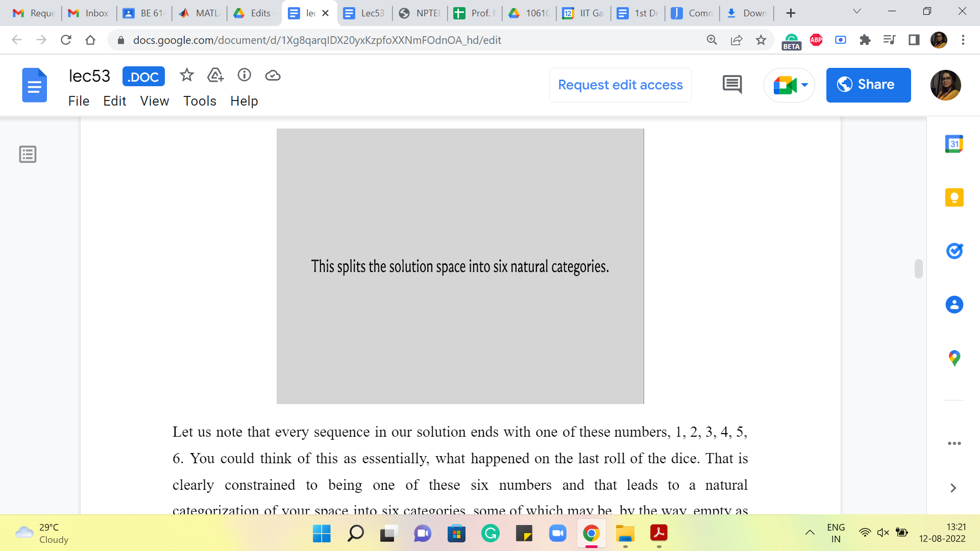Click the blue Share button
980x551 pixels.
868,85
